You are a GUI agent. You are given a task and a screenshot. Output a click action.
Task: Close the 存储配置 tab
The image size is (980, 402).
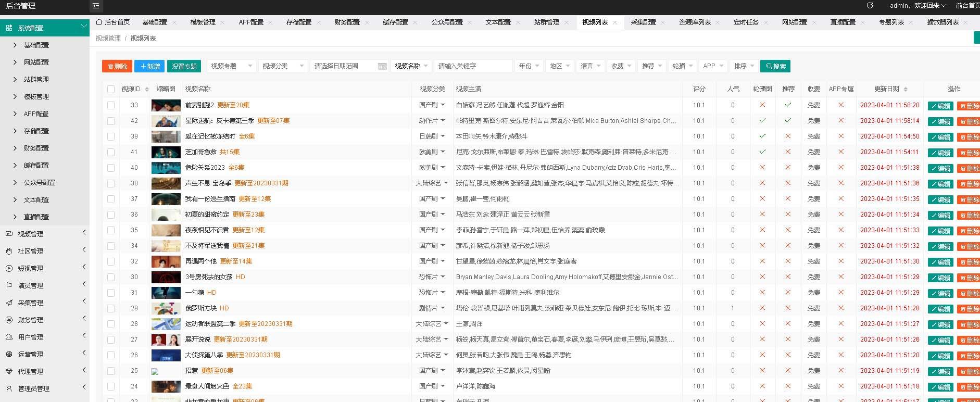click(x=319, y=22)
